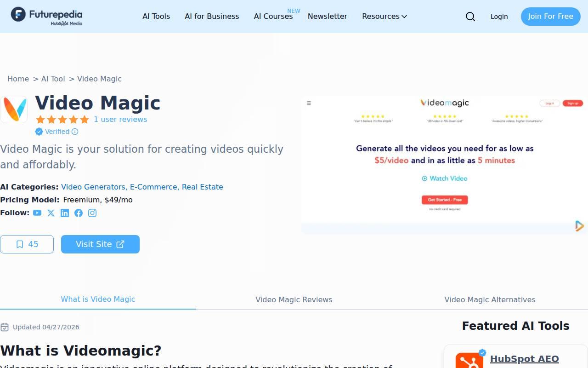Click the Featured AI Tools heading
588x368 pixels.
click(515, 326)
